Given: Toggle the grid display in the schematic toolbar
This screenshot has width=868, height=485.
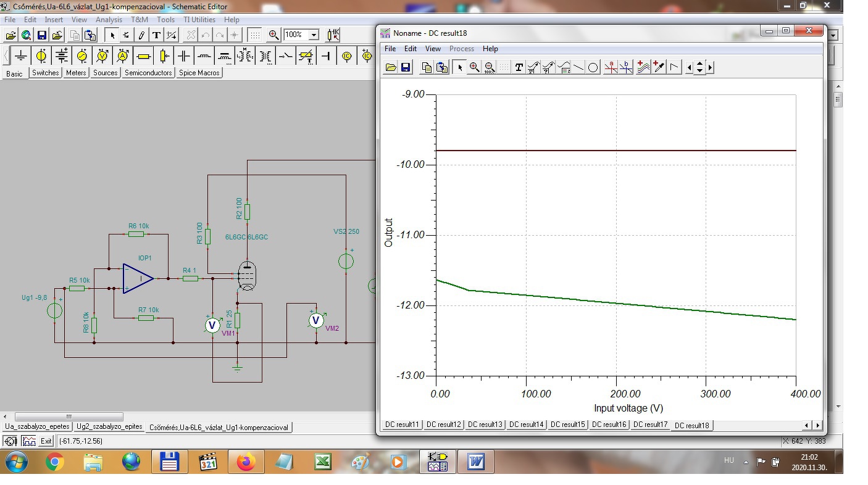Looking at the screenshot, I should point(255,35).
